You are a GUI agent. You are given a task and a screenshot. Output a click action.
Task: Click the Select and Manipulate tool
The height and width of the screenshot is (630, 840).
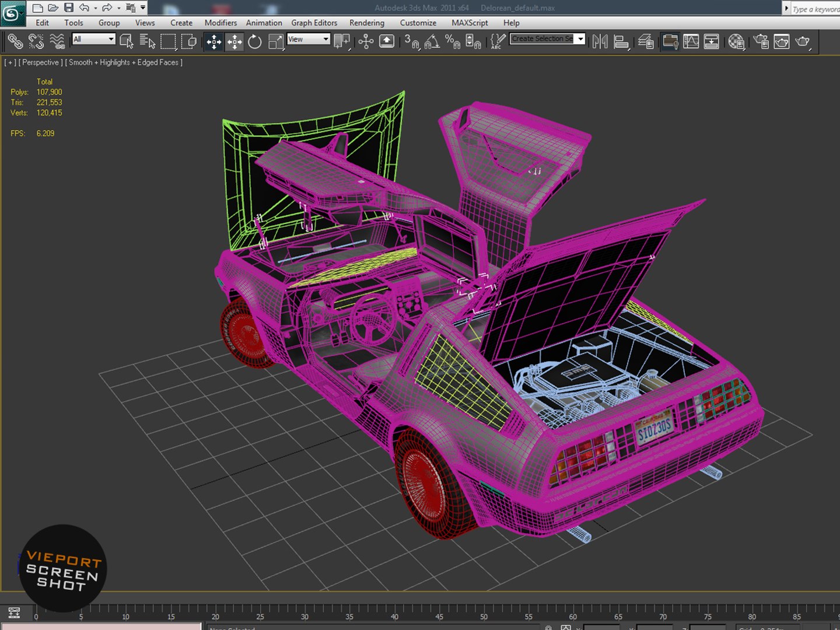pyautogui.click(x=366, y=41)
